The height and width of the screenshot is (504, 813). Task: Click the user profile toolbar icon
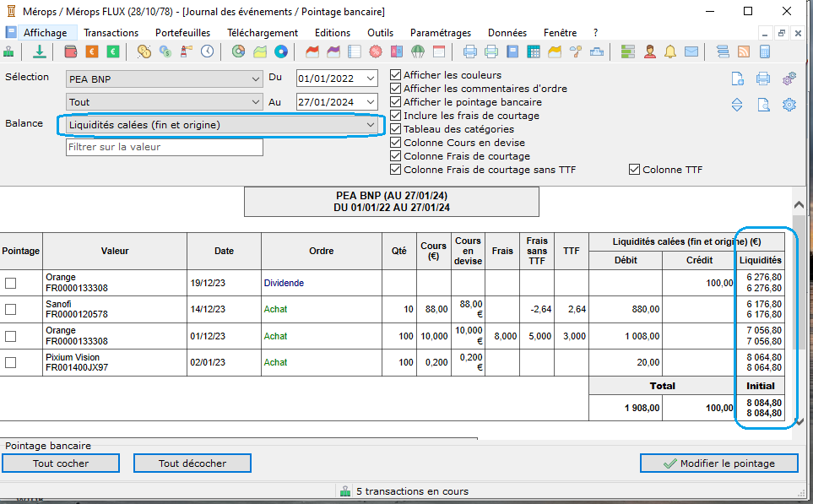pos(649,51)
